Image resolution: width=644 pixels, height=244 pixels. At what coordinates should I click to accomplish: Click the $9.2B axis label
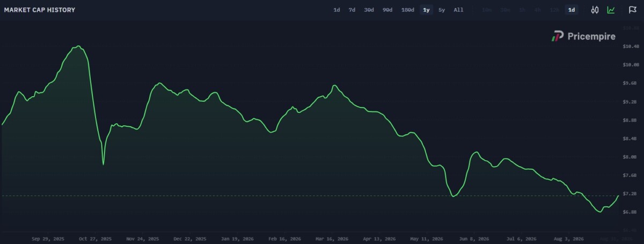pos(630,102)
